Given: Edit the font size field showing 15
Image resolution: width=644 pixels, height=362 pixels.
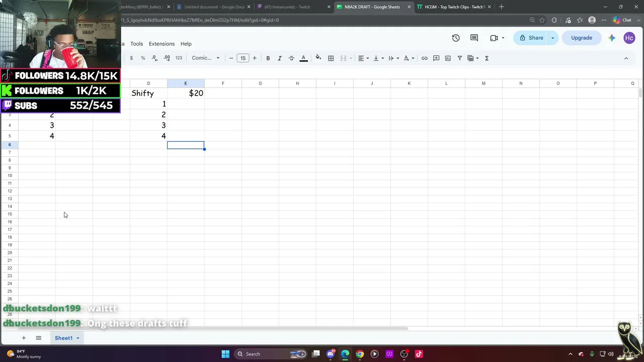Looking at the screenshot, I should [x=243, y=58].
